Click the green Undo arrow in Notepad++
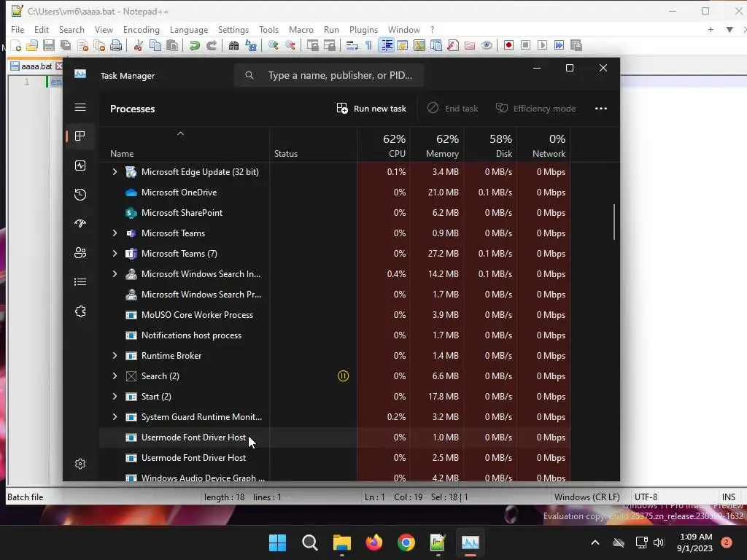The image size is (747, 560). 194,45
